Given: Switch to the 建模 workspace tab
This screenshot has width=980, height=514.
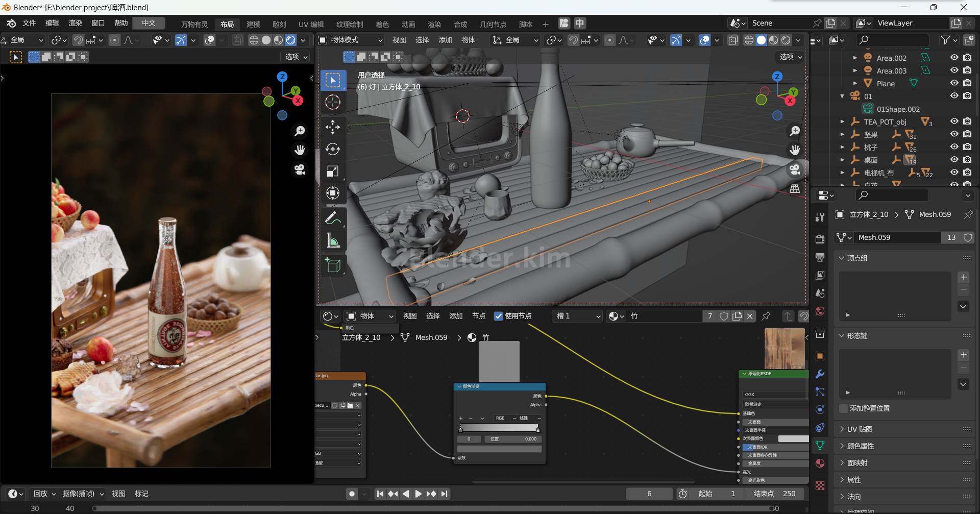Looking at the screenshot, I should [253, 24].
